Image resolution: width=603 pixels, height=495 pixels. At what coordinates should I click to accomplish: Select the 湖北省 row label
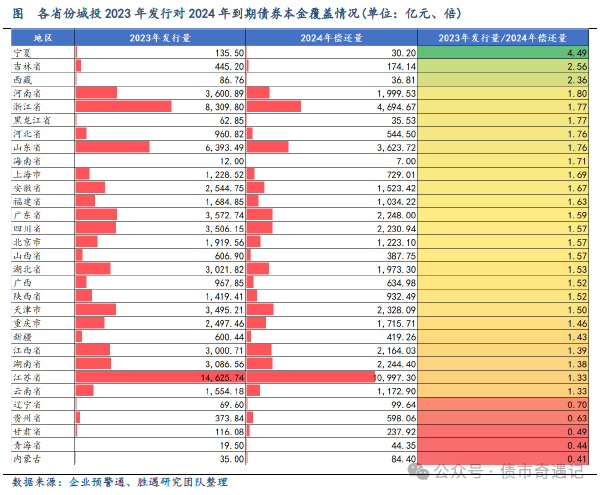point(27,269)
